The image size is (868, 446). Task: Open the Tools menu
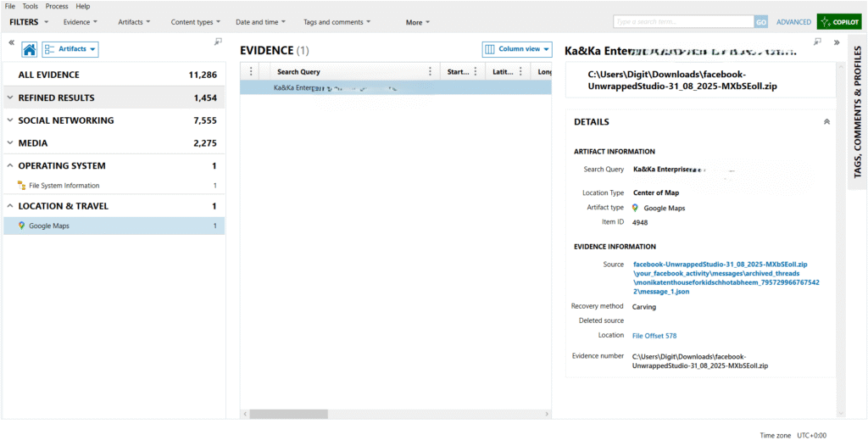[31, 6]
